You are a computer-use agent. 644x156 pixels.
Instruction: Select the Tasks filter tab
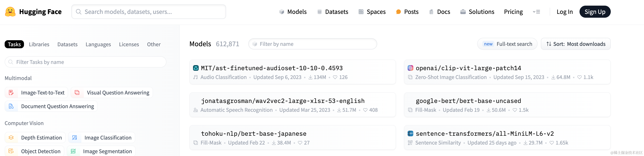[x=14, y=44]
